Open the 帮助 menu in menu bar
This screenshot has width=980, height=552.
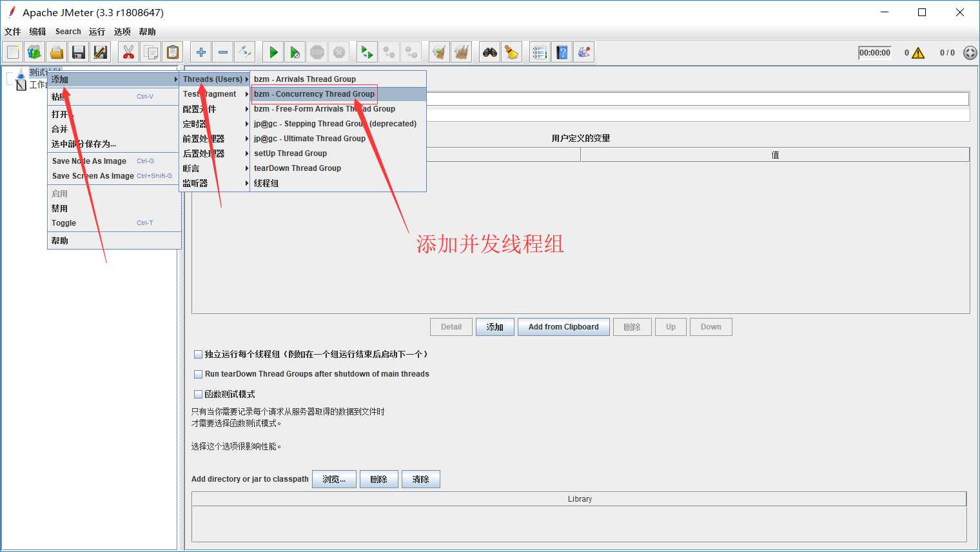click(x=147, y=32)
